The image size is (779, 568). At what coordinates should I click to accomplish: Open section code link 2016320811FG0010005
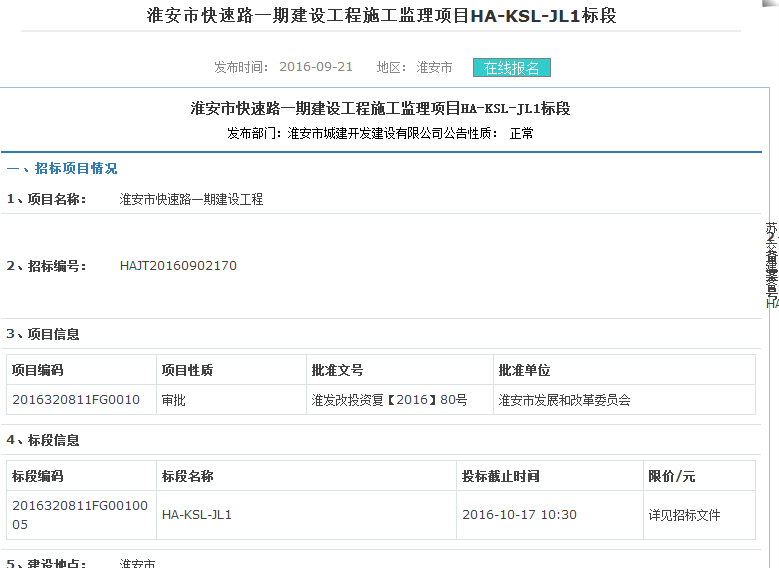click(80, 515)
